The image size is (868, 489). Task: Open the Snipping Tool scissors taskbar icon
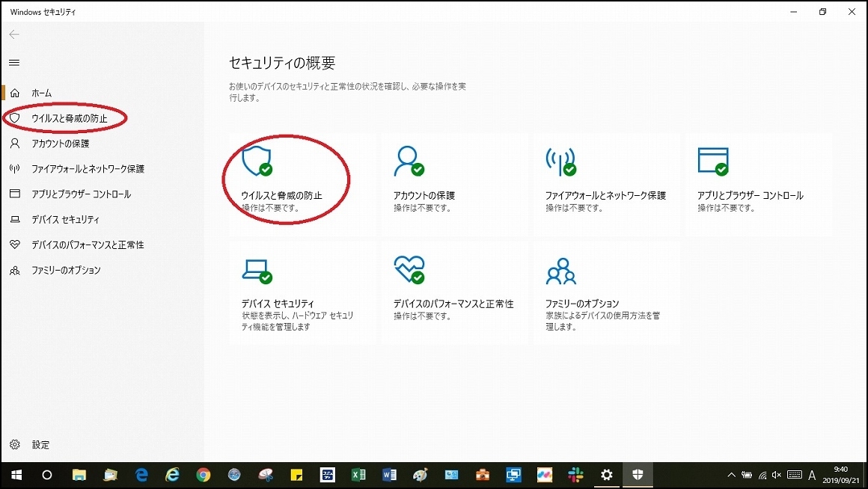(x=266, y=476)
